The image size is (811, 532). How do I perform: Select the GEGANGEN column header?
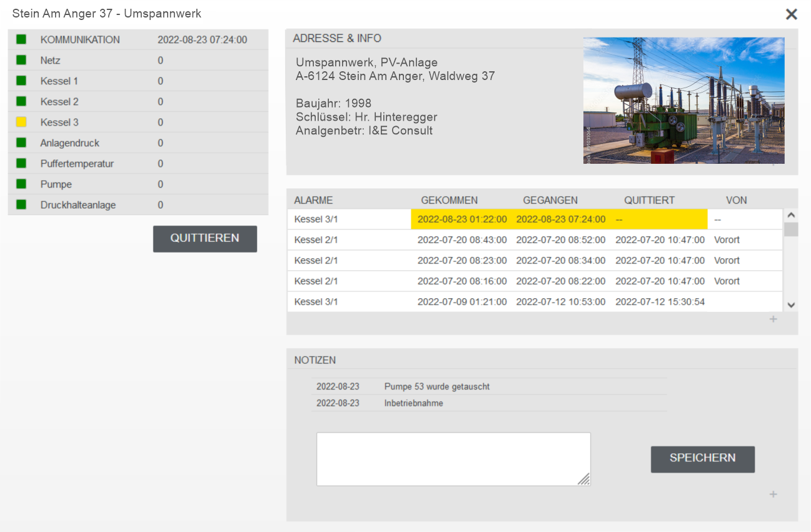point(550,200)
